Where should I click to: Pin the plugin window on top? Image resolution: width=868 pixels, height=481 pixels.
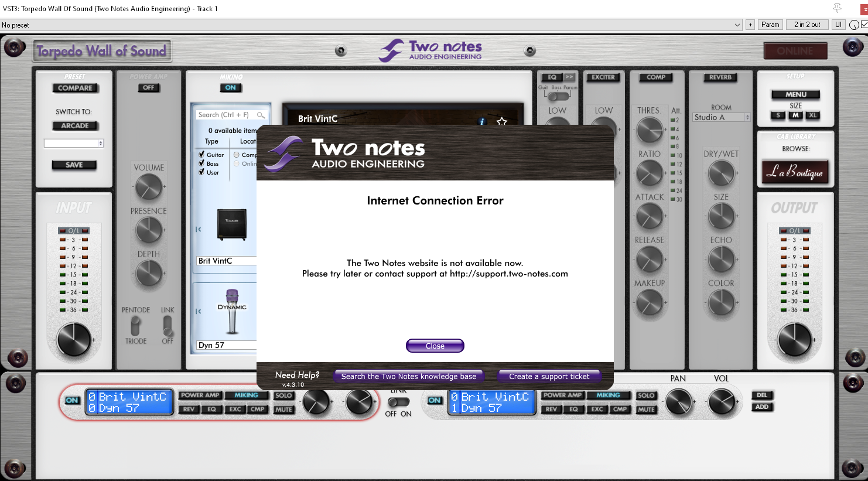(838, 8)
